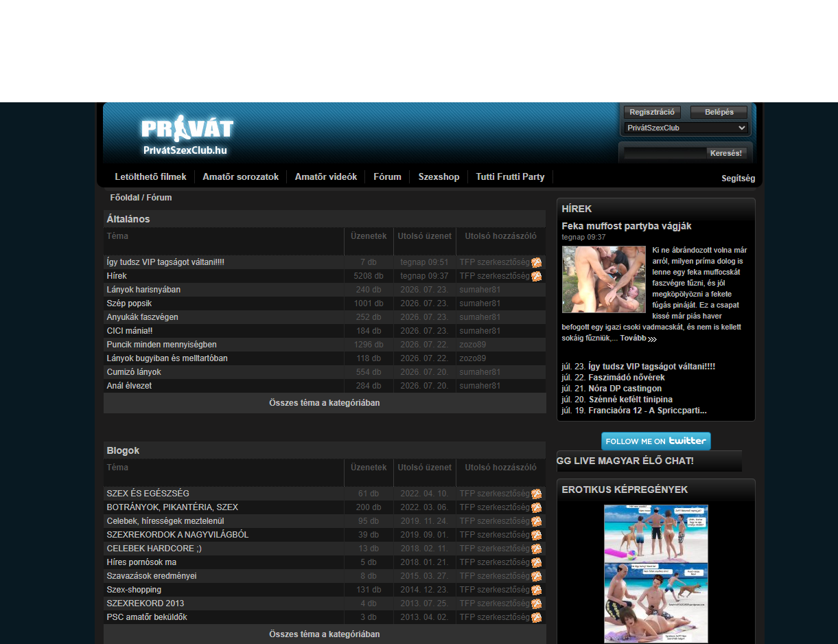Screen dimensions: 838x644
Task: Open the PrivátSzexClub site selector dropdown
Action: [x=686, y=128]
